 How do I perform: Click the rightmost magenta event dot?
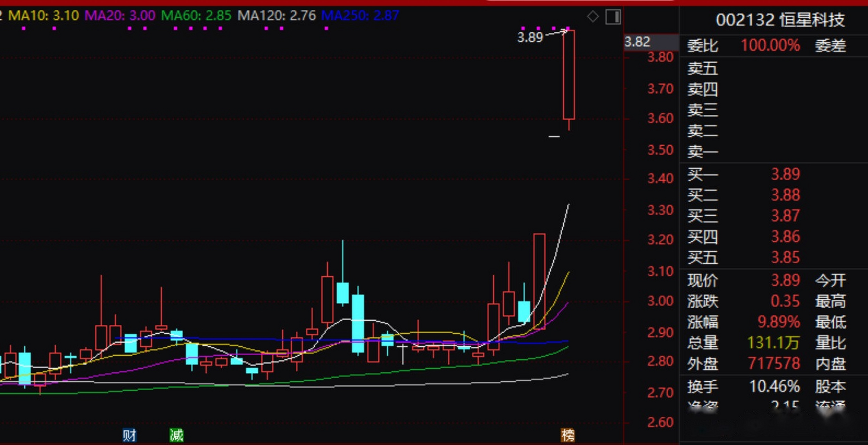(x=568, y=28)
